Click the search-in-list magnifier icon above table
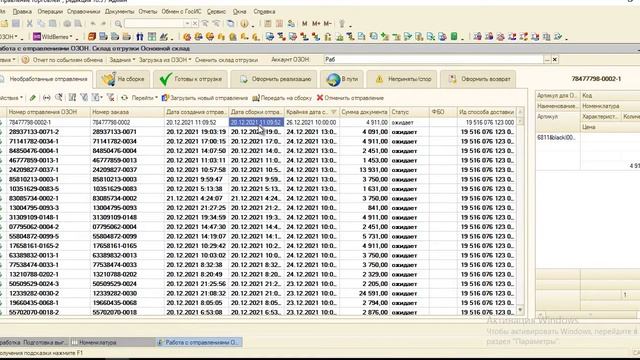 (x=59, y=98)
